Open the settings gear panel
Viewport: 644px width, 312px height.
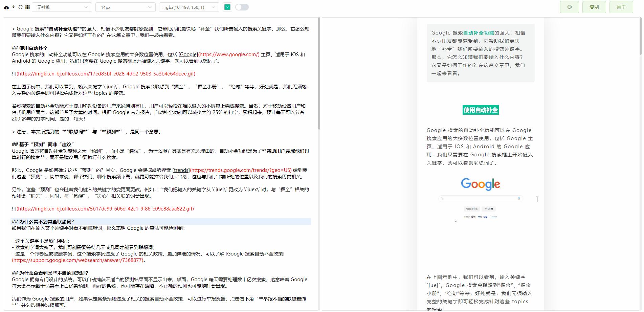click(569, 7)
